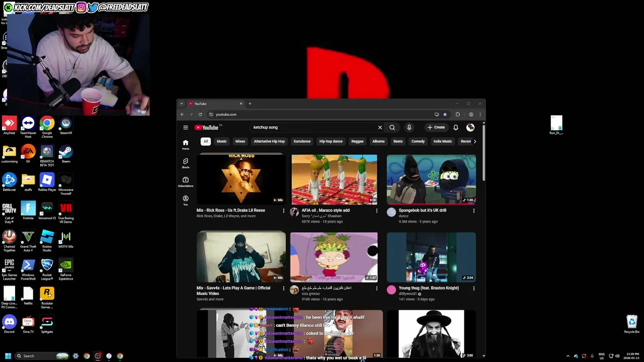Open Subscriptions in YouTube sidebar
This screenshot has width=644, height=362.
click(186, 182)
